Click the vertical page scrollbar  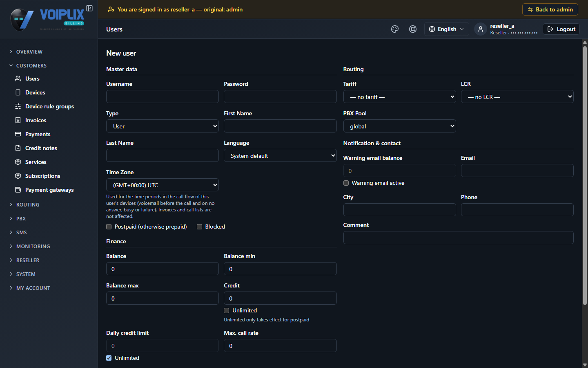[585, 176]
